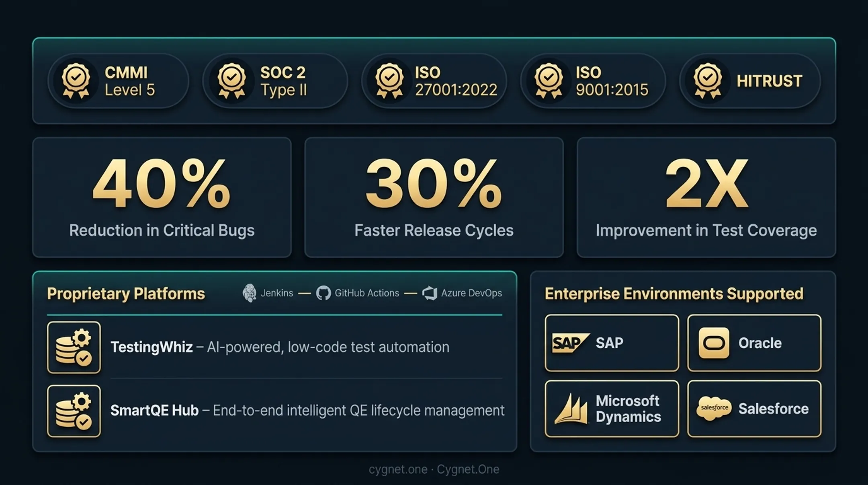Click 'Reduction in Critical Bugs' caption

[x=162, y=230]
